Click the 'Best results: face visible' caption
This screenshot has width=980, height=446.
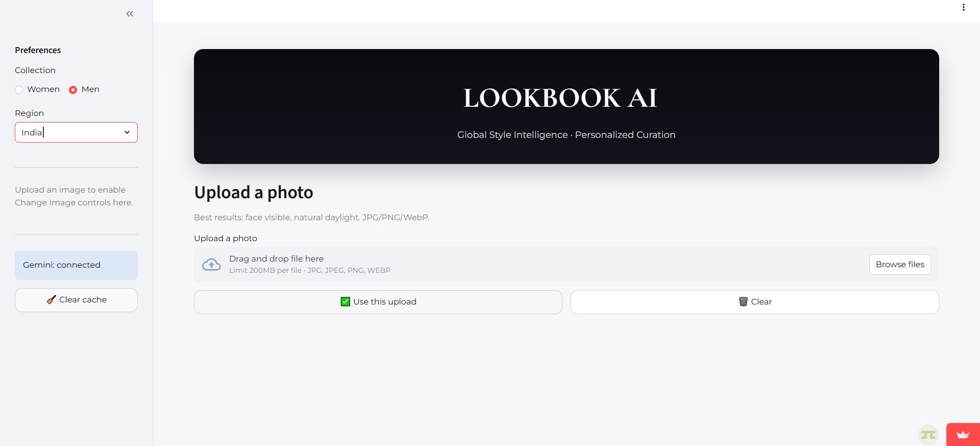click(x=311, y=217)
